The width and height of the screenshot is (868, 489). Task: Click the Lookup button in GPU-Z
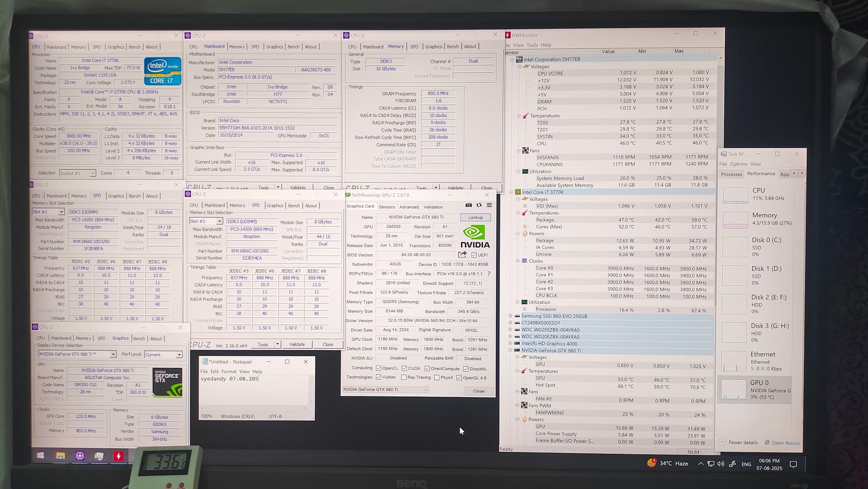[x=475, y=218]
